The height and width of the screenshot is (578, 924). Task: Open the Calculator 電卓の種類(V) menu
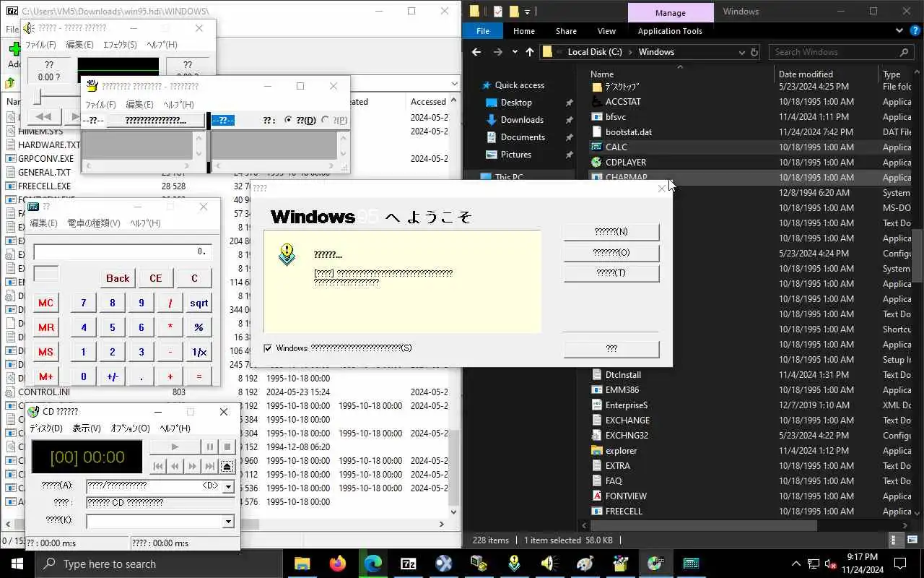pyautogui.click(x=94, y=223)
